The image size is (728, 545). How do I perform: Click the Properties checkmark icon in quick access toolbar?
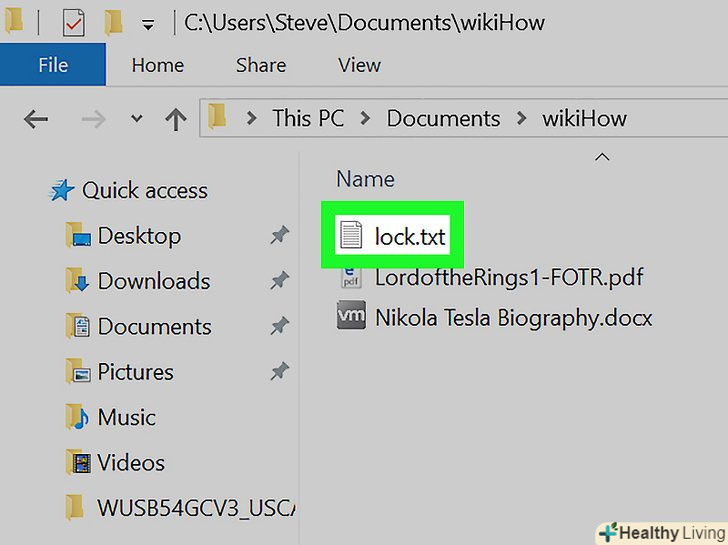[x=73, y=22]
